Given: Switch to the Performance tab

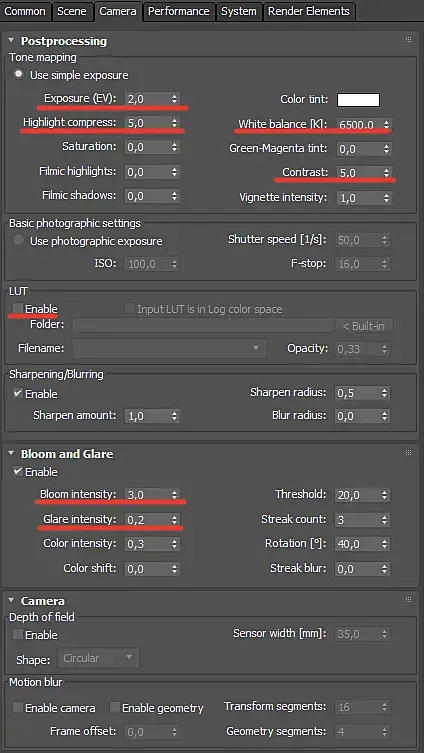Looking at the screenshot, I should click(x=179, y=11).
